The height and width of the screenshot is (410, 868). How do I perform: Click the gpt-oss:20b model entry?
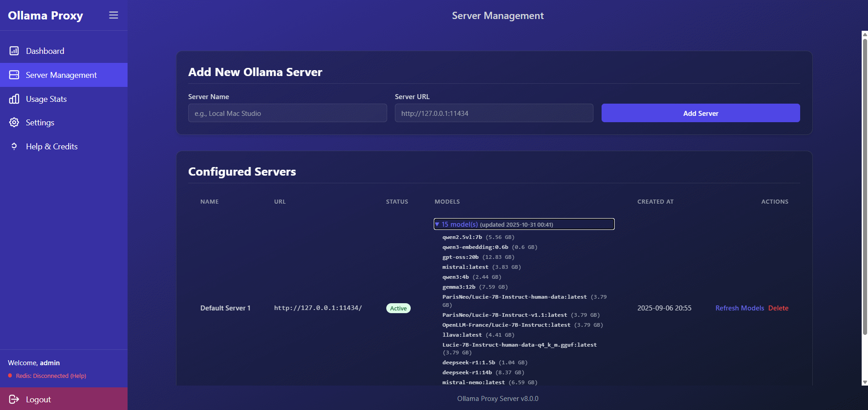(x=478, y=257)
